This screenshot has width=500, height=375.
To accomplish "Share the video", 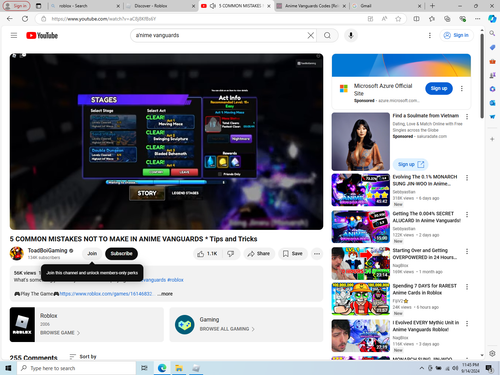I will [259, 254].
